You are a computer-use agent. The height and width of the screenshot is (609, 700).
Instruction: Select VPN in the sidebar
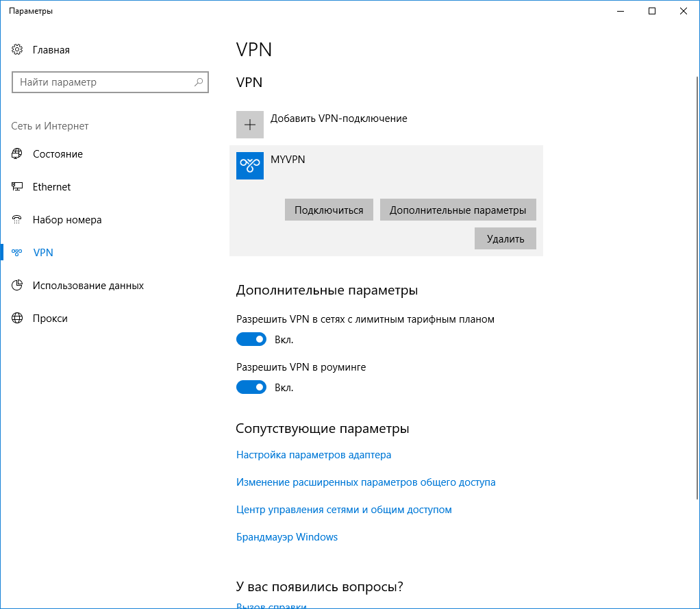coord(43,252)
